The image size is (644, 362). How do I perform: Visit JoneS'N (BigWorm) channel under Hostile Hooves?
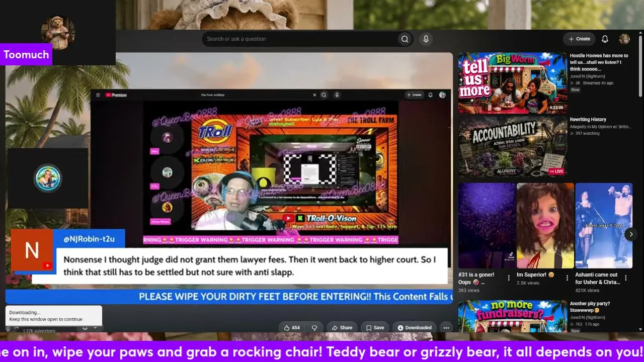588,76
